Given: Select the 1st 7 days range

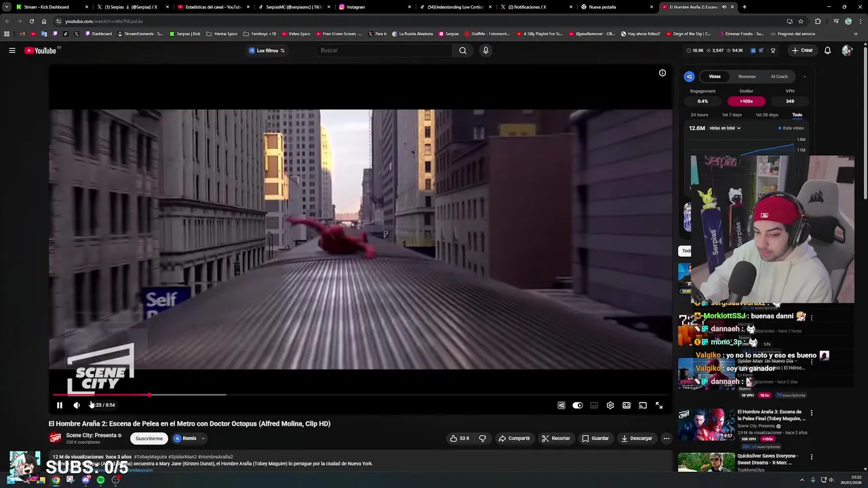Looking at the screenshot, I should pos(732,115).
